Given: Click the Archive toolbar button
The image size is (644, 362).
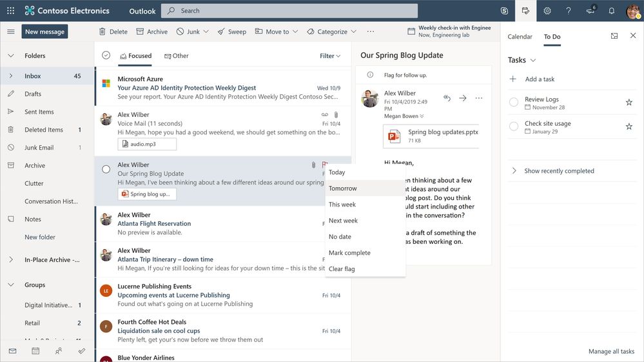Looking at the screenshot, I should (x=152, y=32).
